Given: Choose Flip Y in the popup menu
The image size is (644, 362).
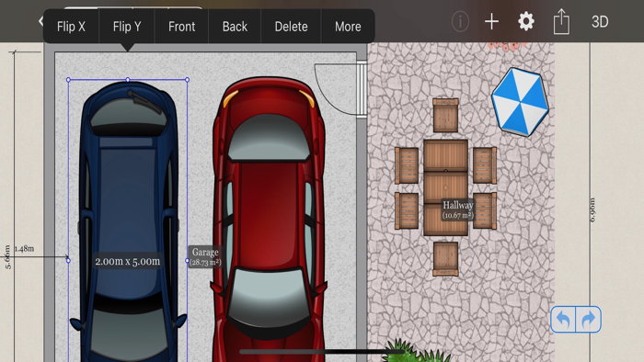Looking at the screenshot, I should pos(127,27).
